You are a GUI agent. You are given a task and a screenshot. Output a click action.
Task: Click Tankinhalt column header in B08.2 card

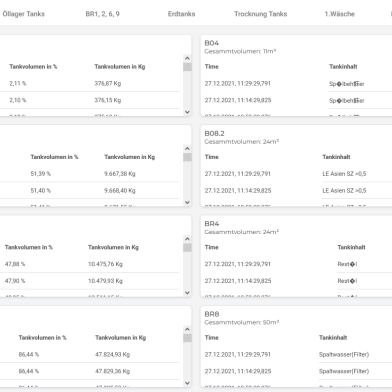336,157
